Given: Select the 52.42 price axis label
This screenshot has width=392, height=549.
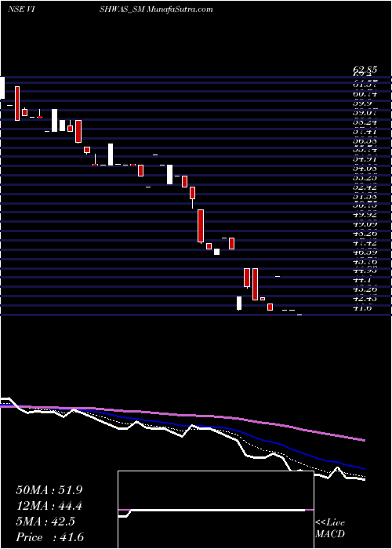Looking at the screenshot, I should pos(365,188).
